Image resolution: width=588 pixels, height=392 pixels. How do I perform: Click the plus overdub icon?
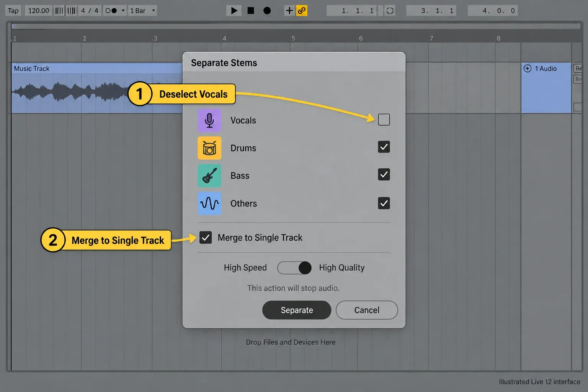[289, 11]
